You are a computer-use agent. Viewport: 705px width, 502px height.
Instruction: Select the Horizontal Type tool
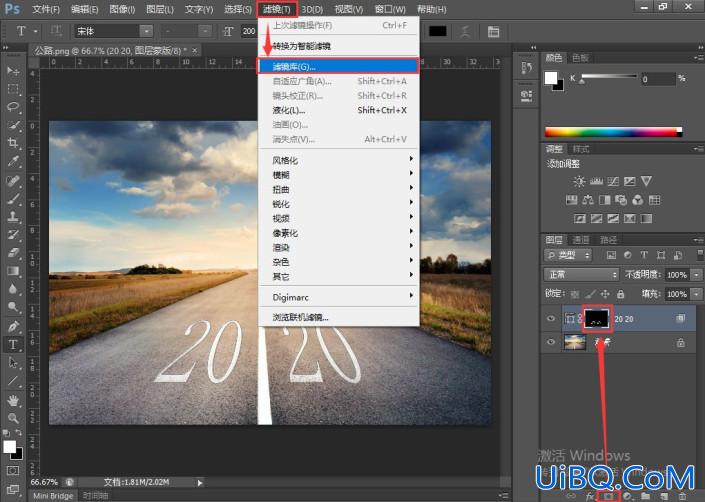13,345
